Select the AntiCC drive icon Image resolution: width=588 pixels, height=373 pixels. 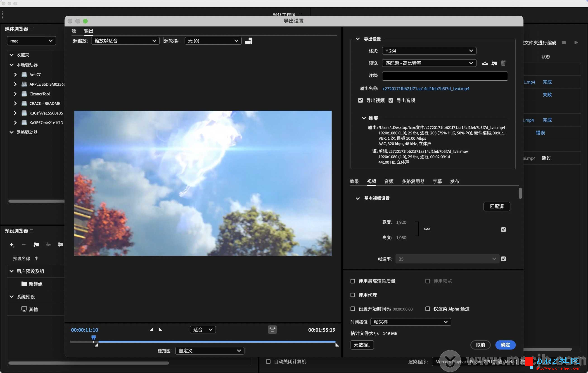(24, 74)
